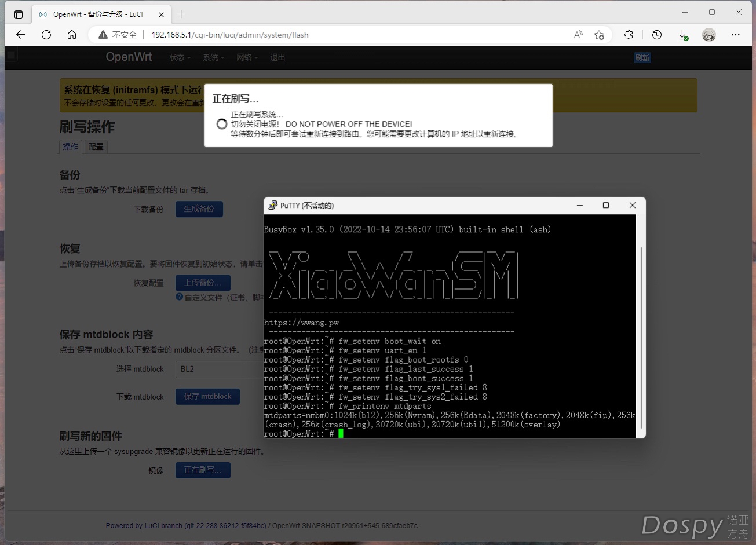
Task: Click the 正在刷写 dialog spinner
Action: (x=221, y=124)
